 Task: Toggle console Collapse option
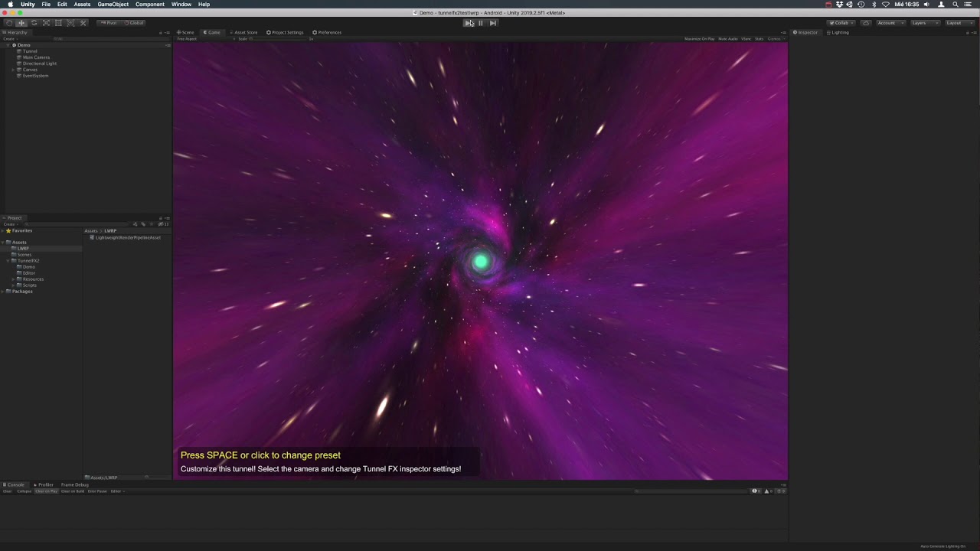point(24,491)
